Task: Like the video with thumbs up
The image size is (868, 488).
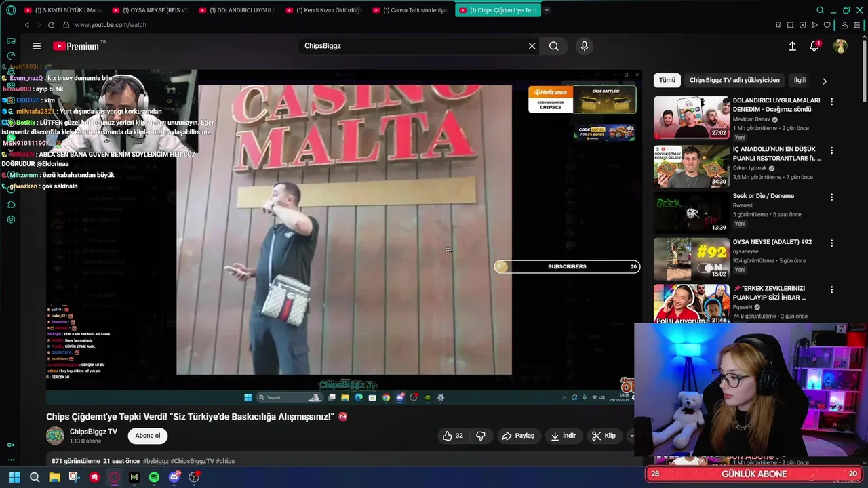Action: [x=453, y=436]
